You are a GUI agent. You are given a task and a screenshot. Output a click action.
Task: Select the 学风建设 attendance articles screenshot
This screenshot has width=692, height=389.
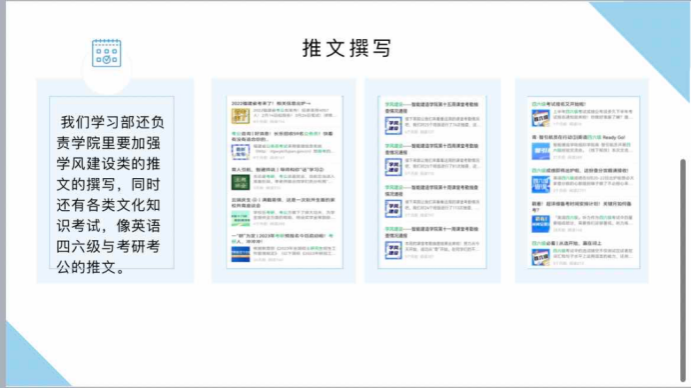pos(432,182)
